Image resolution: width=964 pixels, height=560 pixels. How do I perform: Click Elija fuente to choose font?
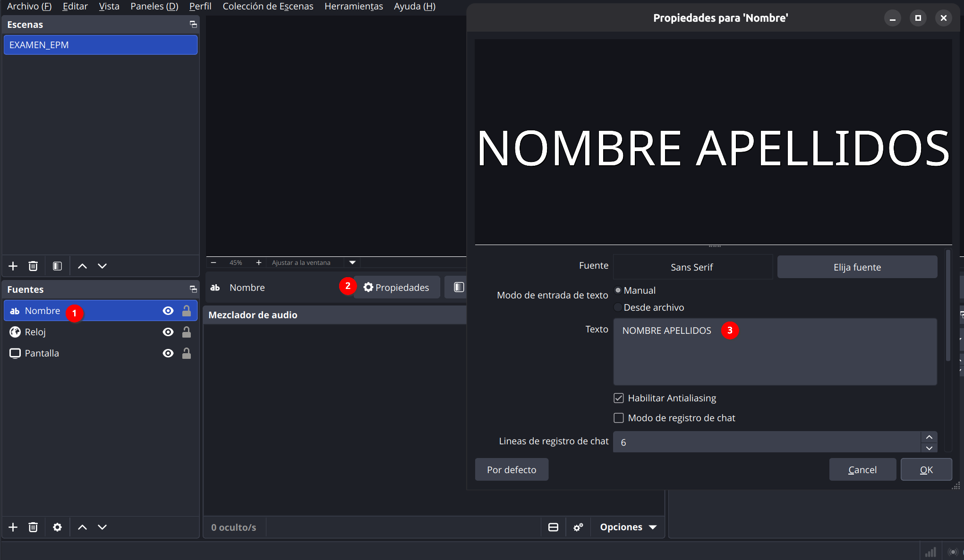[857, 267]
